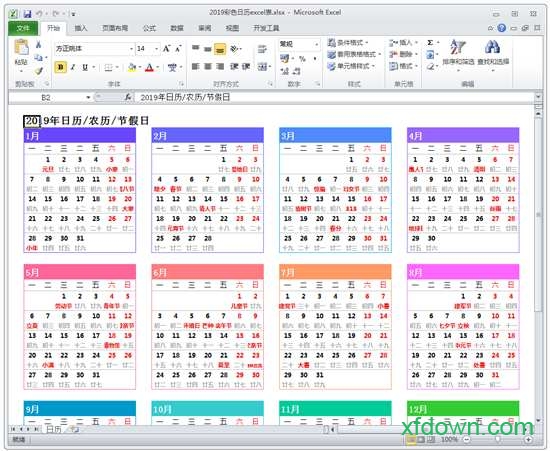Click the zoom slider handle
The image size is (550, 451).
click(497, 439)
